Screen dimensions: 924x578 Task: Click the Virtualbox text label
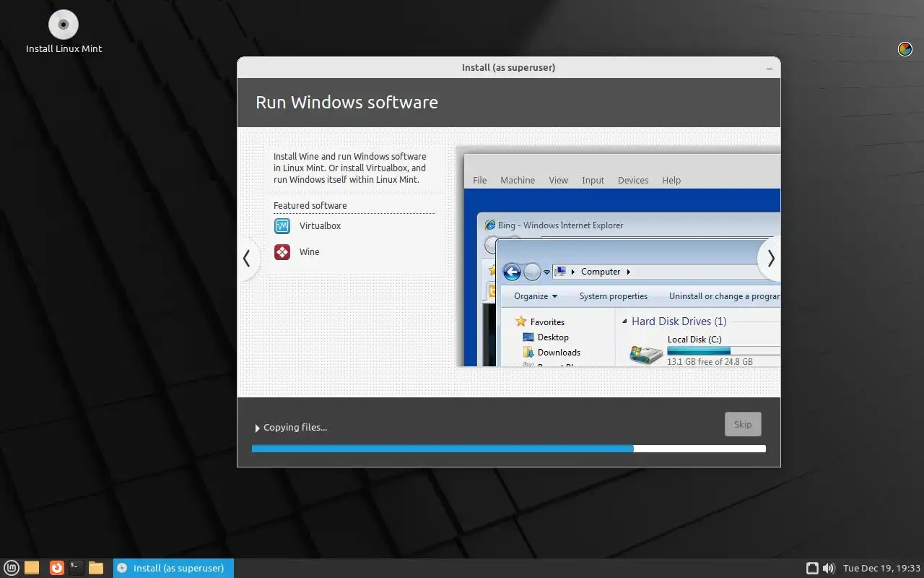[321, 226]
